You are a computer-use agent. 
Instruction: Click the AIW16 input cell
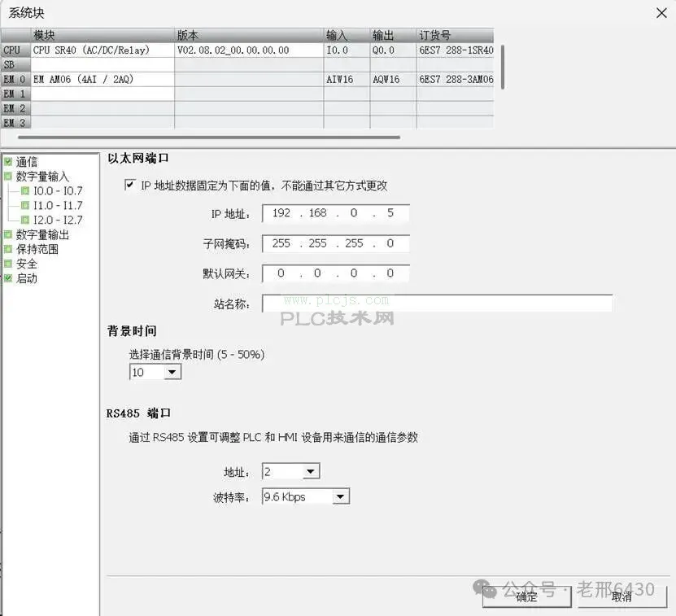point(347,80)
